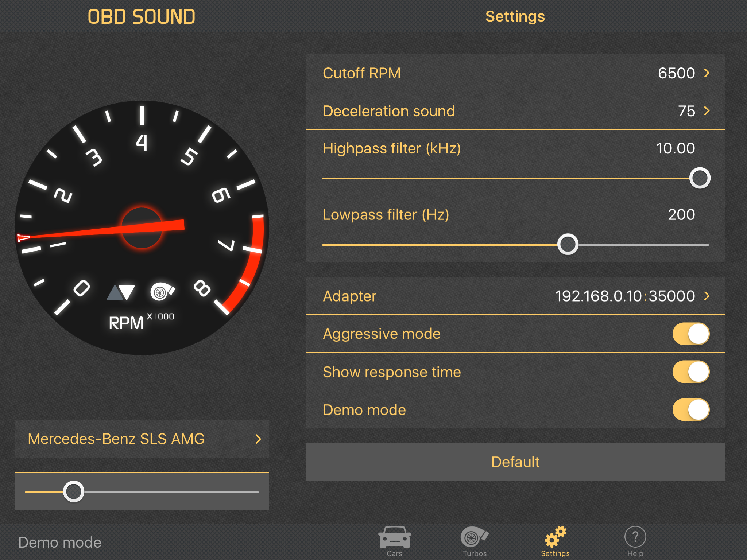747x560 pixels.
Task: Tap the Demo mode status label
Action: click(x=60, y=542)
